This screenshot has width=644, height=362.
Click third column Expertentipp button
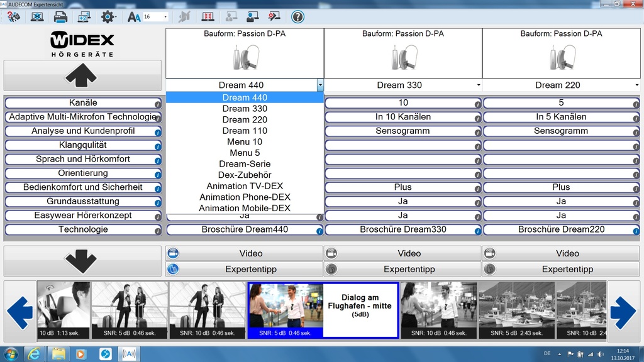[x=561, y=269]
